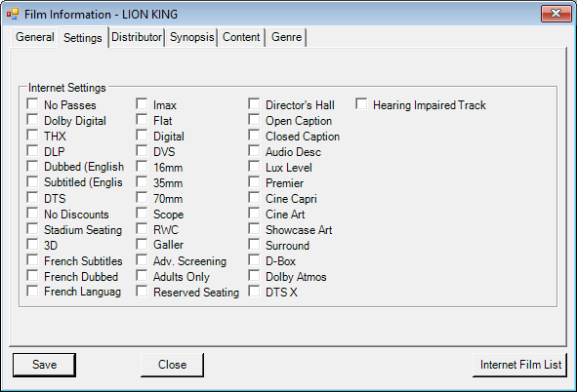Click the Save button
The height and width of the screenshot is (392, 577).
[44, 365]
